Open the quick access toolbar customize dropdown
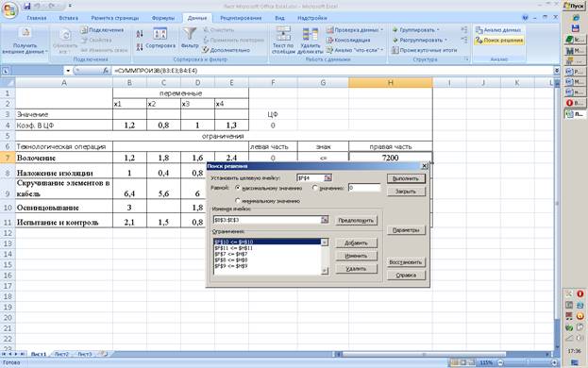This screenshot has width=588, height=368. (70, 6)
